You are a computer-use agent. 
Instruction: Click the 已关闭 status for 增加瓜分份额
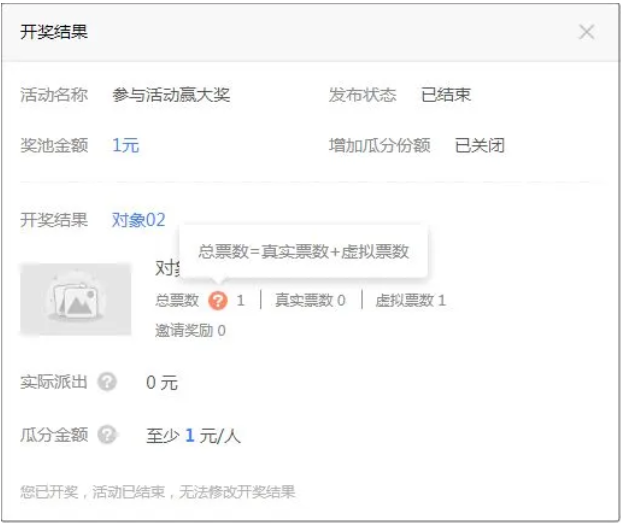coord(479,146)
